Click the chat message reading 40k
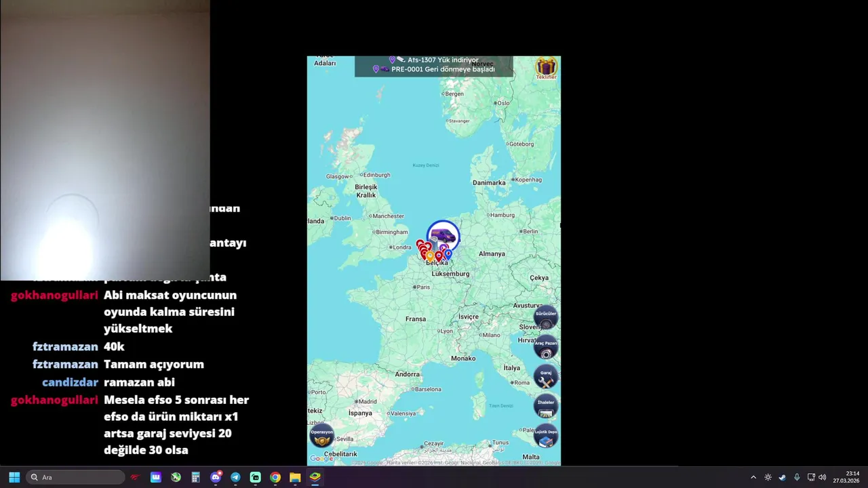 [114, 346]
